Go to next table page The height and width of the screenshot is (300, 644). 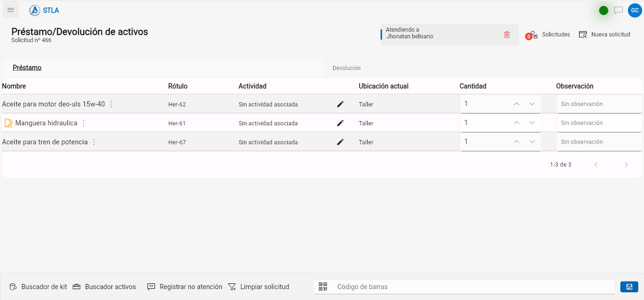coord(626,165)
